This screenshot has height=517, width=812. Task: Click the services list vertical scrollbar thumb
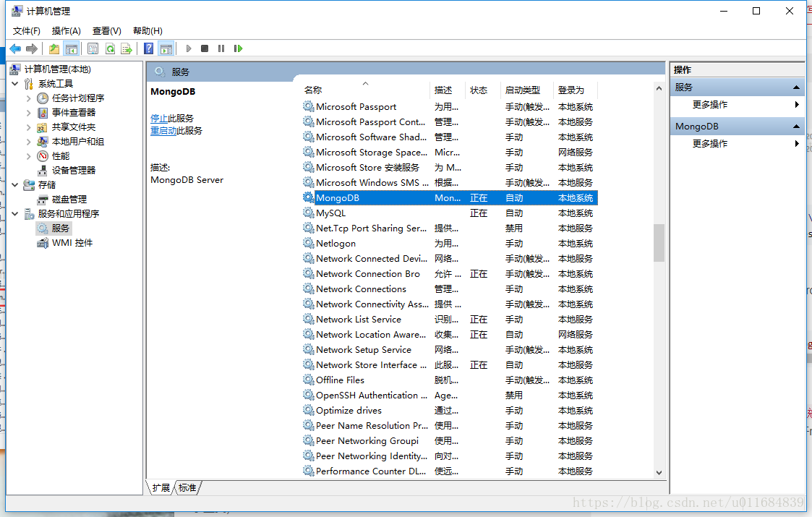tap(659, 243)
